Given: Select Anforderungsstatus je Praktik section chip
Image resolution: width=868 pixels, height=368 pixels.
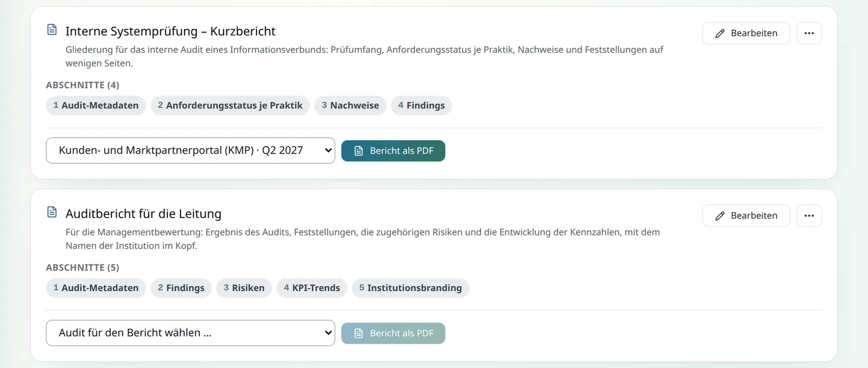Looking at the screenshot, I should [230, 105].
